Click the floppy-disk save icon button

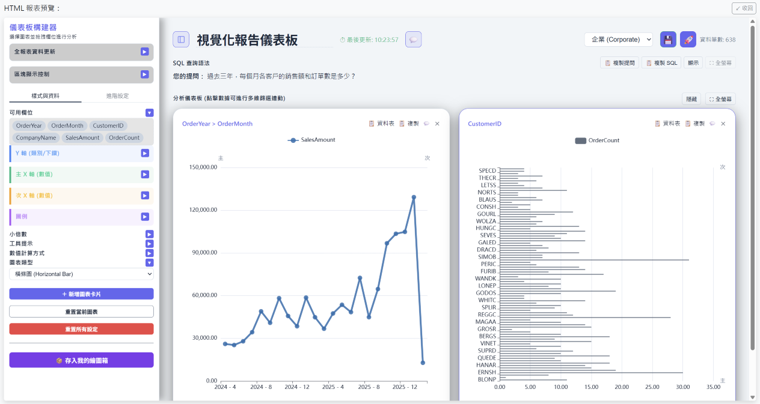668,39
